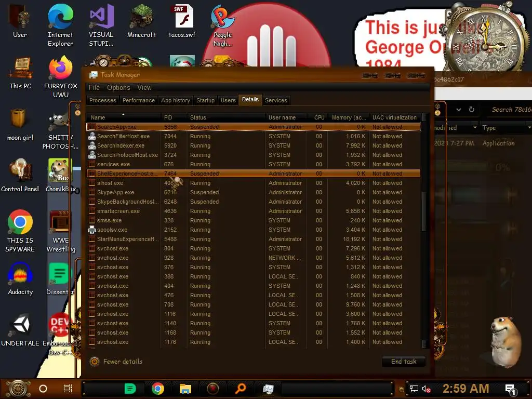The width and height of the screenshot is (532, 399).
Task: Switch to the App history tab
Action: tap(176, 100)
